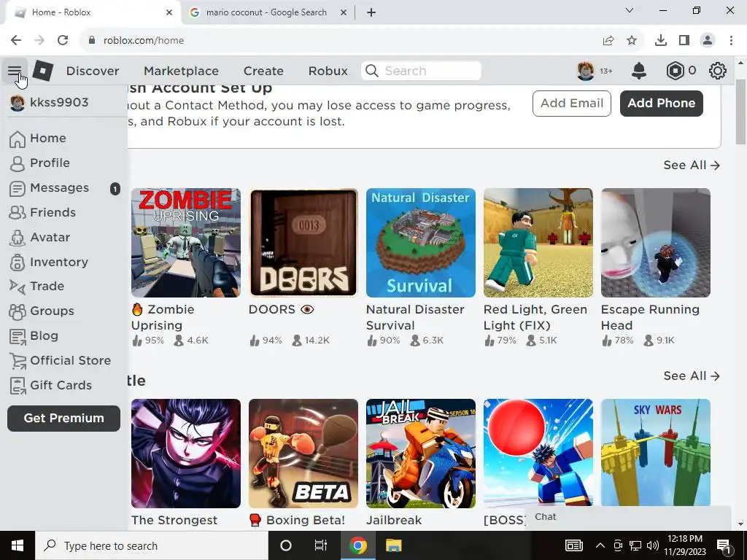View site info lock icon
This screenshot has width=747, height=560.
click(92, 41)
